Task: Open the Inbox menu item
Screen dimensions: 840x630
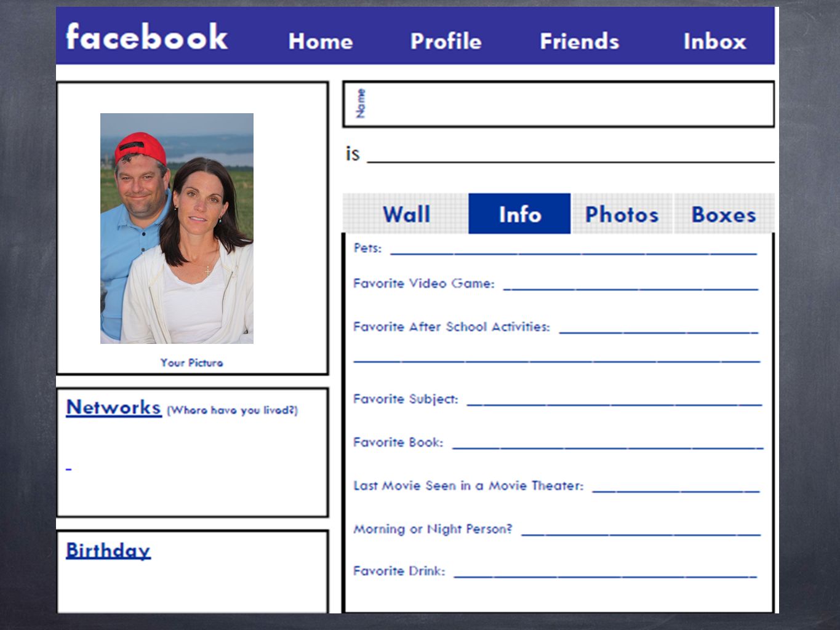Action: point(715,41)
